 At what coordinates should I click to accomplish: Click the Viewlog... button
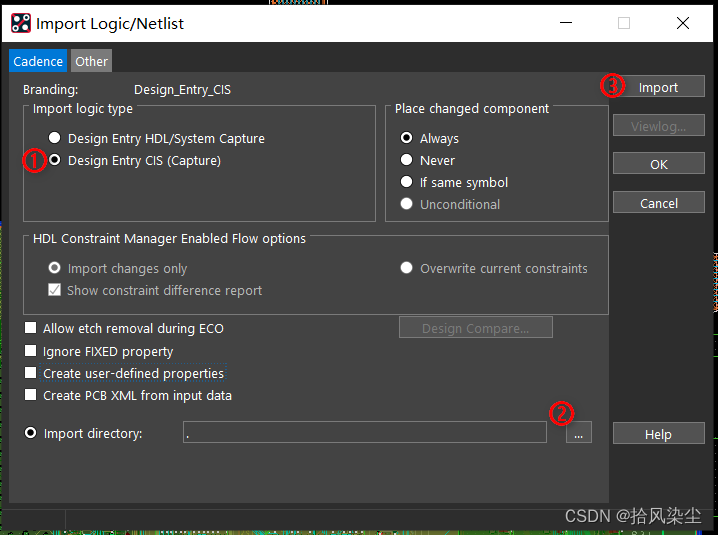(658, 126)
